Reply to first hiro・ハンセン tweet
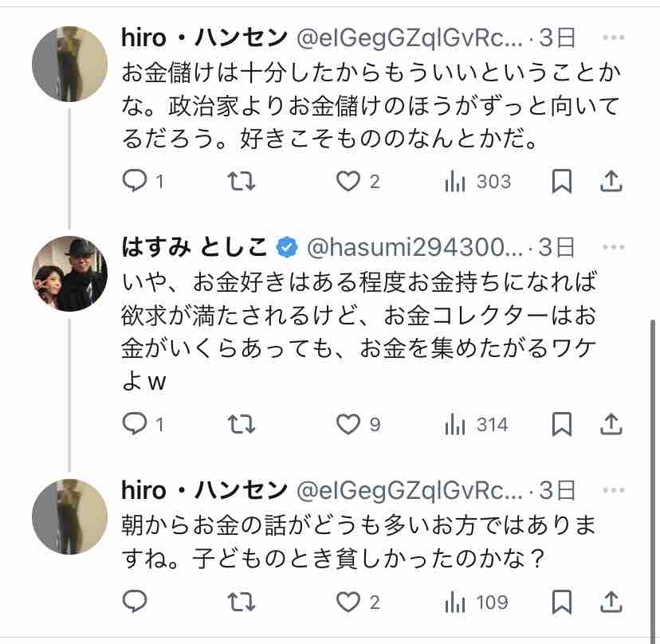This screenshot has height=644, width=660. 134,183
